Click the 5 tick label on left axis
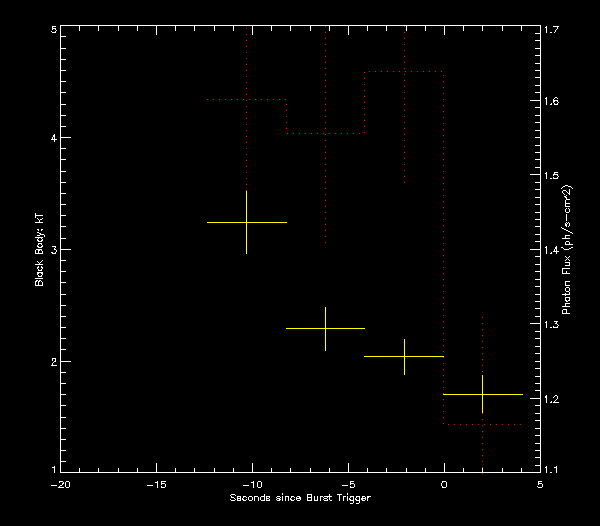The image size is (600, 526). (x=52, y=30)
